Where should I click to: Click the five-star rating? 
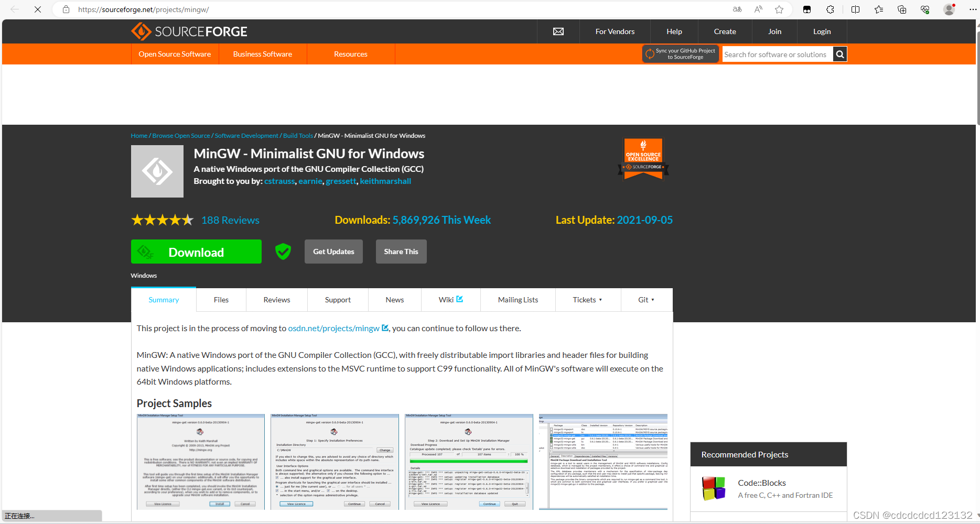(163, 220)
